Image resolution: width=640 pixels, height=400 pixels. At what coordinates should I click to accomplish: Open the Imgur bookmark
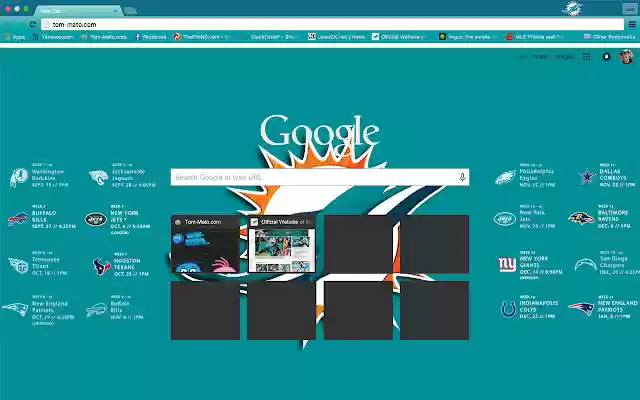(468, 37)
